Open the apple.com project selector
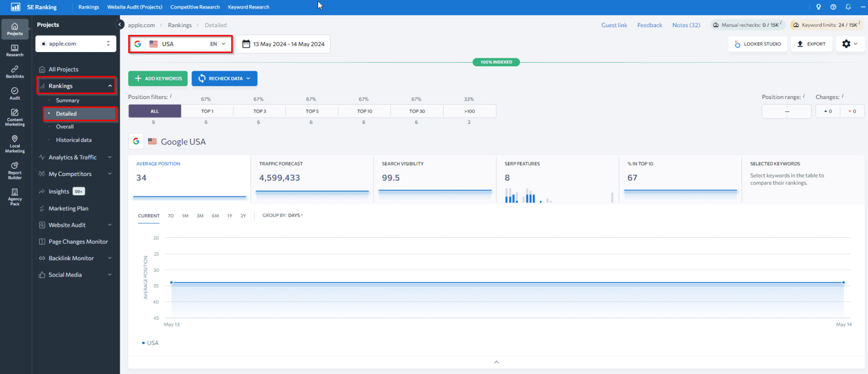The width and height of the screenshot is (868, 374). coord(76,44)
